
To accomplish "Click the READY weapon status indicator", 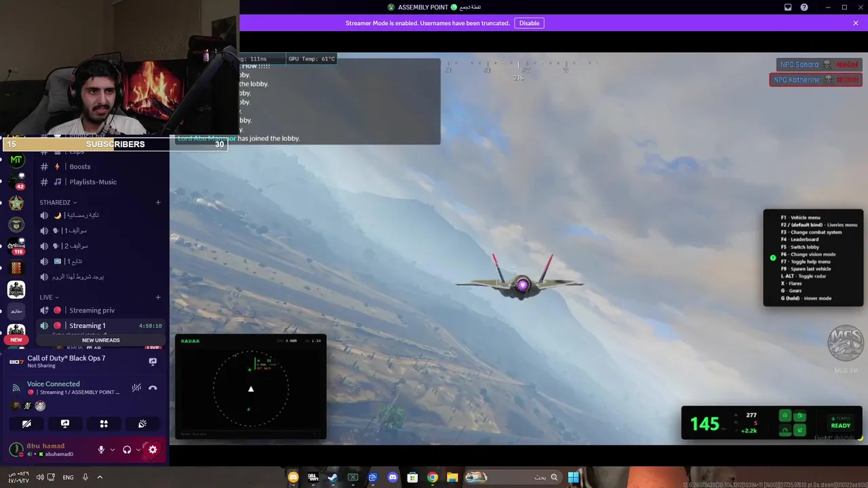I will pos(840,422).
